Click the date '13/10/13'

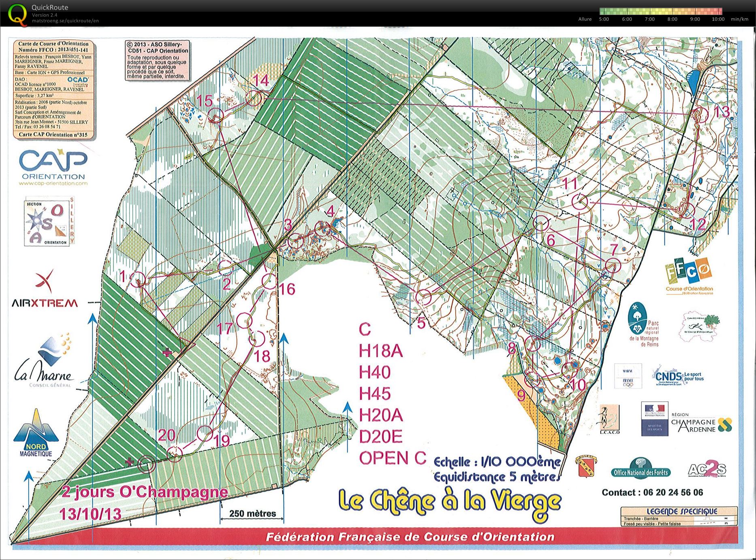coord(90,514)
